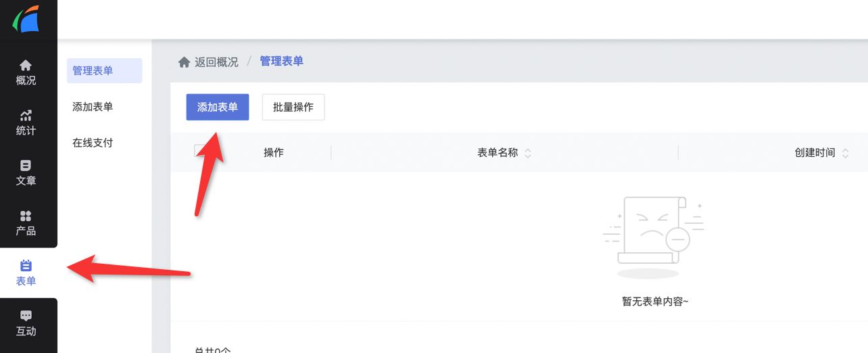Sort table by 创建时间 arrows
868x353 pixels.
pyautogui.click(x=845, y=153)
